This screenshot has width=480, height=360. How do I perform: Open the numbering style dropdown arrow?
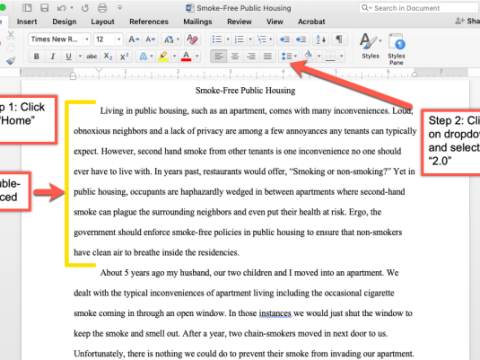pos(250,39)
